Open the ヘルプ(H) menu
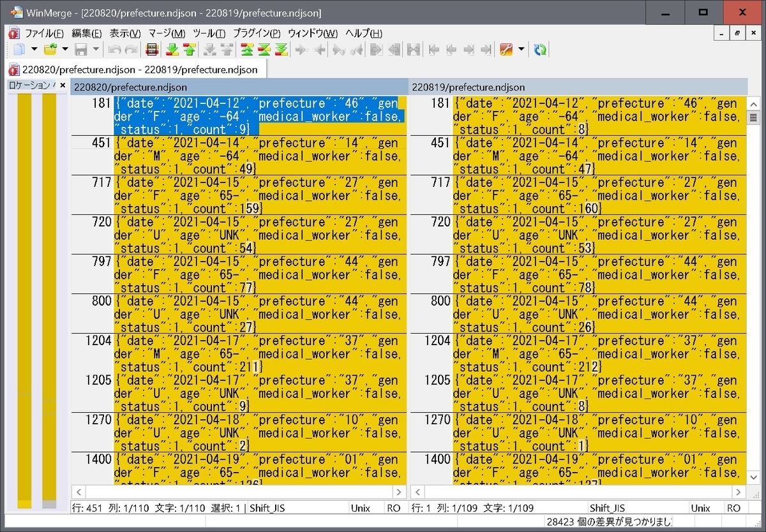 pyautogui.click(x=364, y=33)
